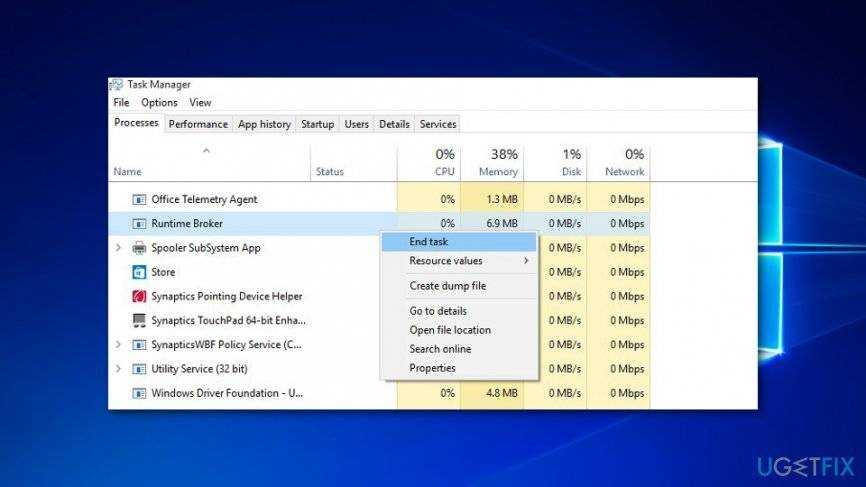The width and height of the screenshot is (866, 487).
Task: Click the 6.9 MB memory value
Action: 501,224
